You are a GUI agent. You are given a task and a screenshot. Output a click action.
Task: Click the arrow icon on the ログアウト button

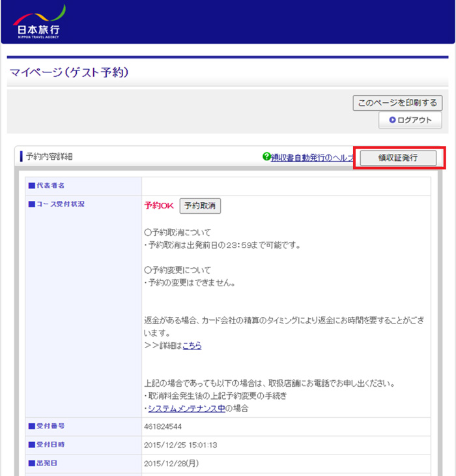point(392,120)
